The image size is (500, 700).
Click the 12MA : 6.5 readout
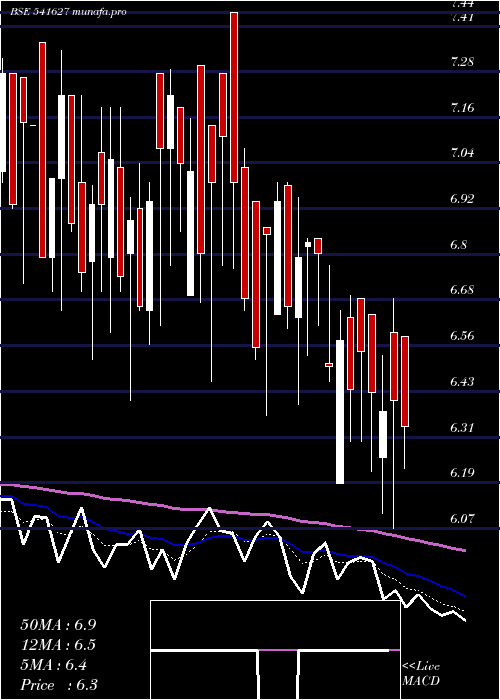(x=58, y=645)
